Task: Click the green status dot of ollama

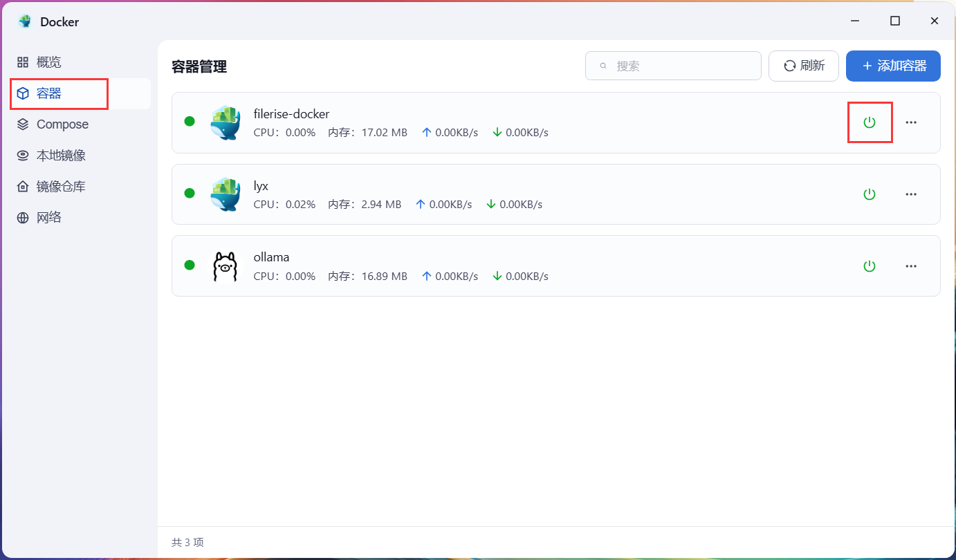Action: 190,265
